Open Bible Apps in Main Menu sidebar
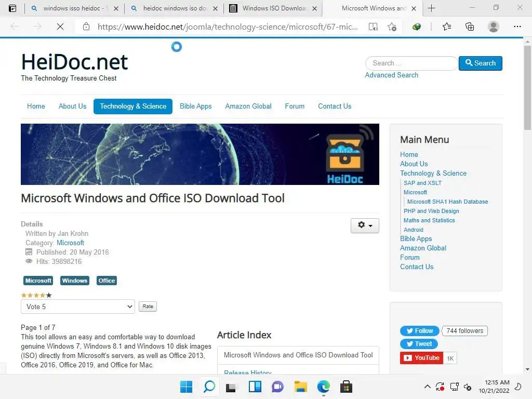Image resolution: width=532 pixels, height=399 pixels. pos(416,239)
